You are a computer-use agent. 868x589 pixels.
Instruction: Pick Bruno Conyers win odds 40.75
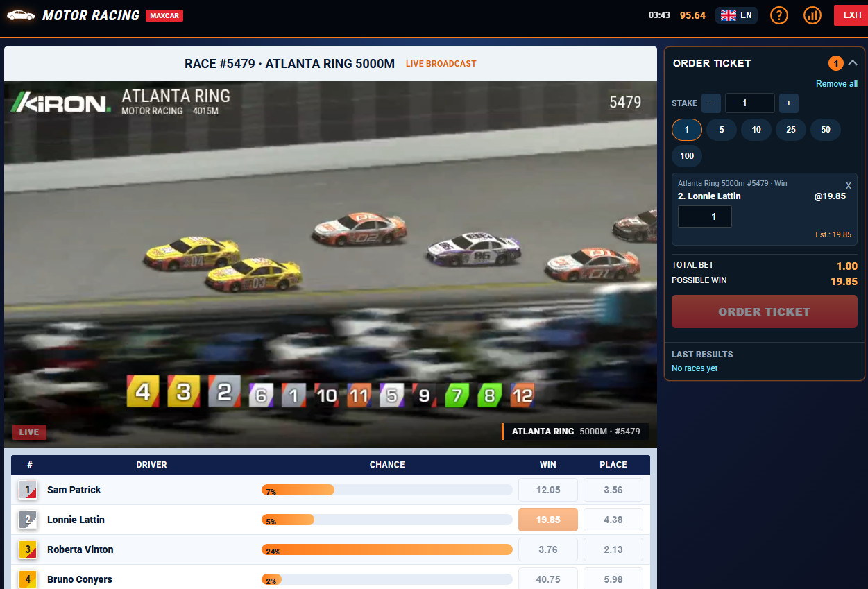[548, 579]
